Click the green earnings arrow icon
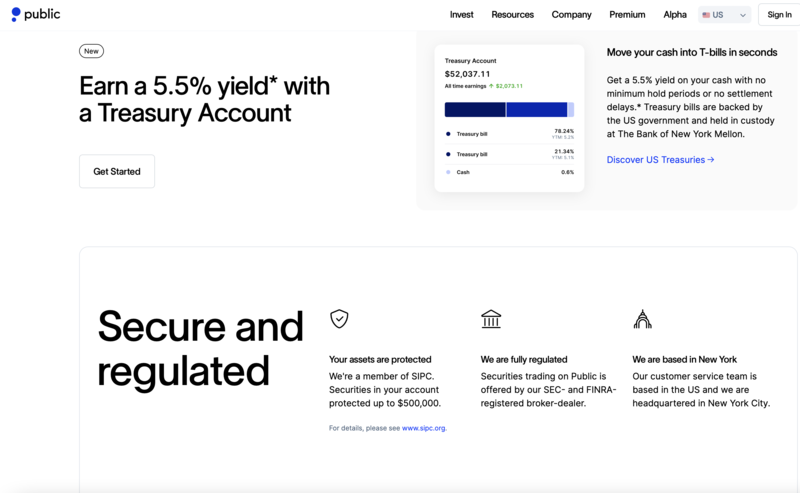Screen dimensions: 800x493 pyautogui.click(x=491, y=86)
